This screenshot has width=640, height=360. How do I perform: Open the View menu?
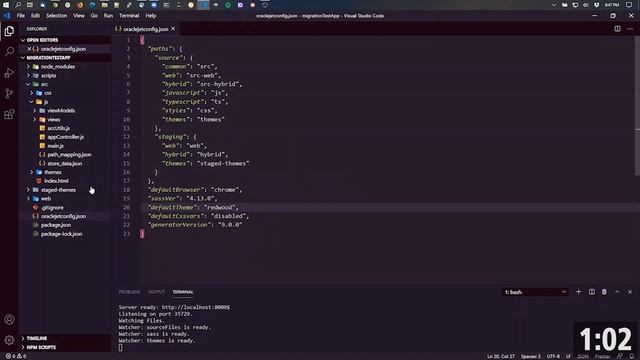pyautogui.click(x=79, y=16)
